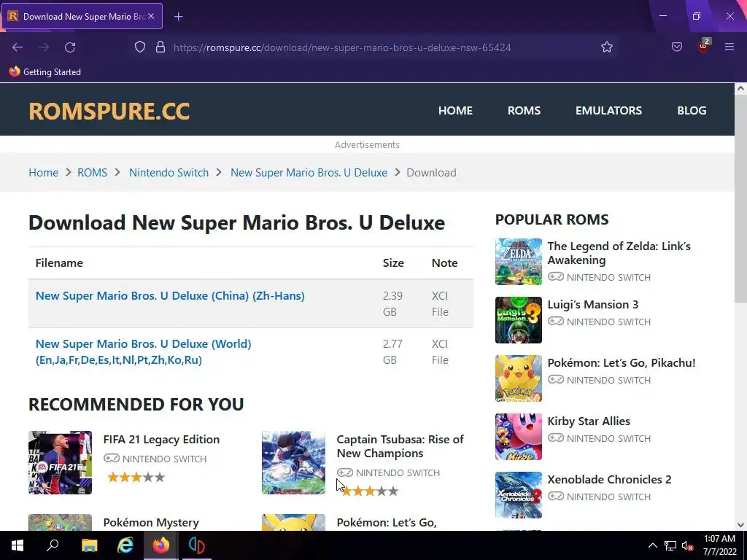747x560 pixels.
Task: Open the Windows Start menu
Action: [18, 545]
